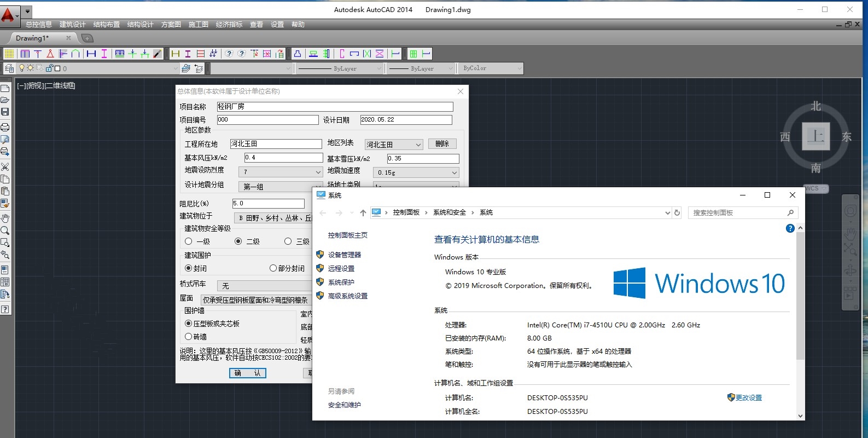Click the red triangle frame icon in toolbar
The width and height of the screenshot is (868, 438).
(50, 54)
